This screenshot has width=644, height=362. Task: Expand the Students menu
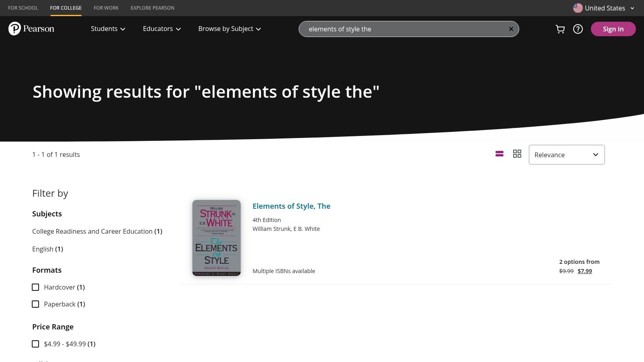[x=108, y=29]
